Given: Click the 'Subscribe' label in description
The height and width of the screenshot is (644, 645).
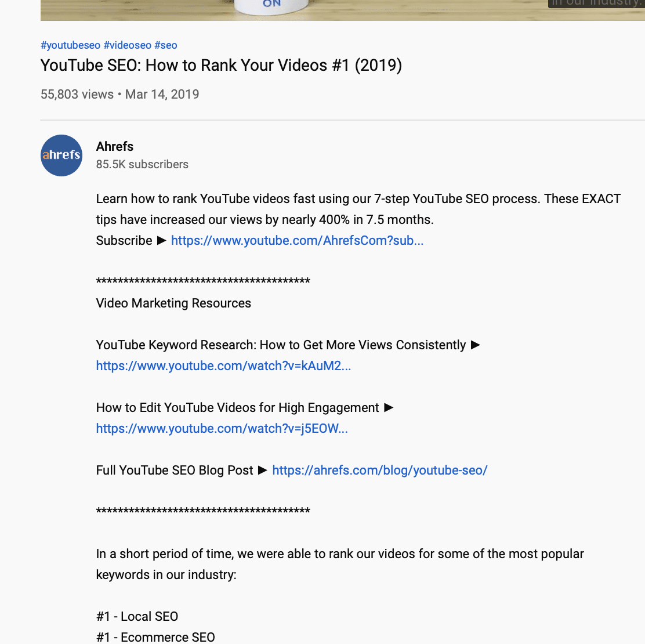Looking at the screenshot, I should coord(124,240).
